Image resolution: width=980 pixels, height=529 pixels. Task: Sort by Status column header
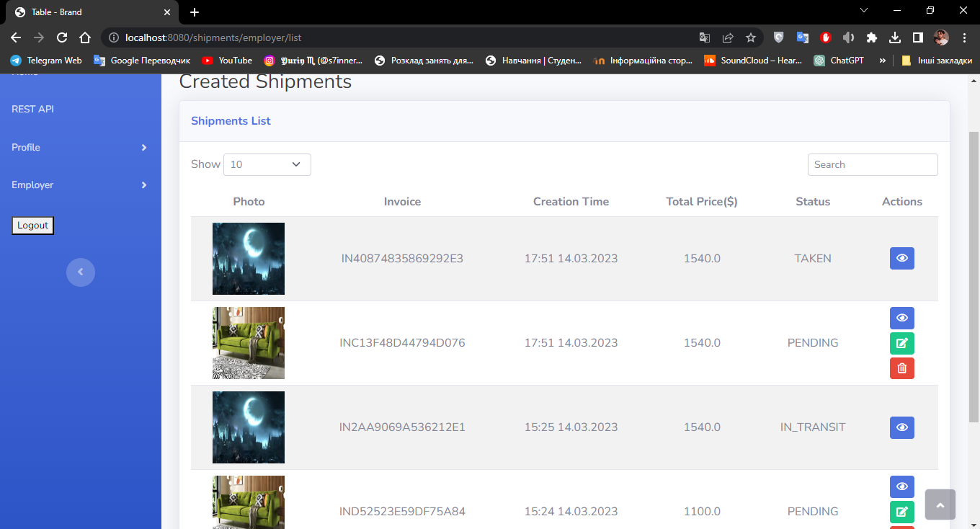[x=813, y=202]
